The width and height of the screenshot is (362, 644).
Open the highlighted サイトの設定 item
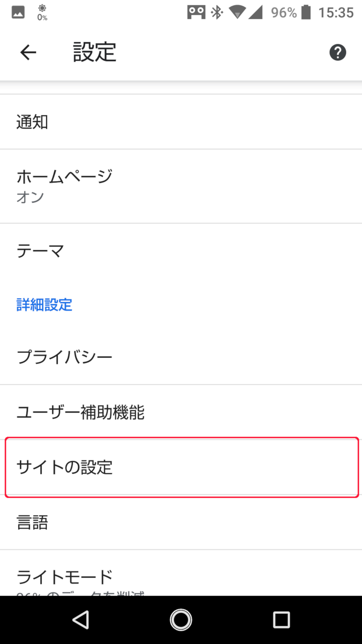(181, 467)
